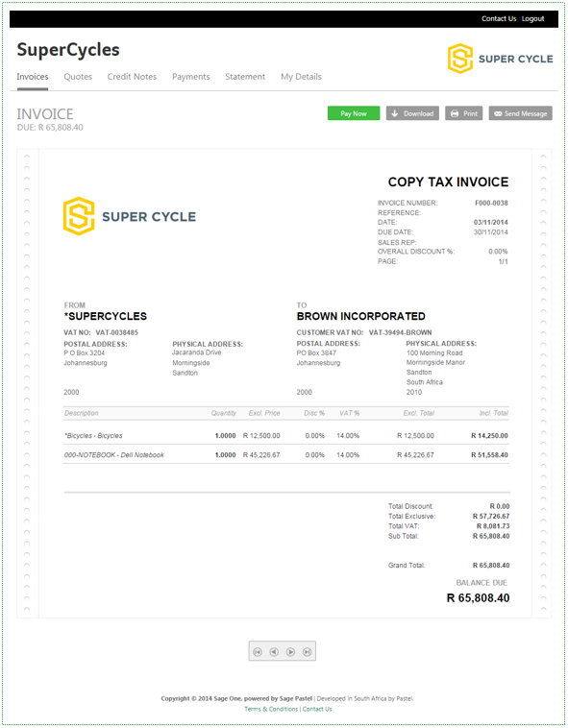The height and width of the screenshot is (728, 568).
Task: Click the Super Cycle logo on invoice
Action: click(x=130, y=216)
